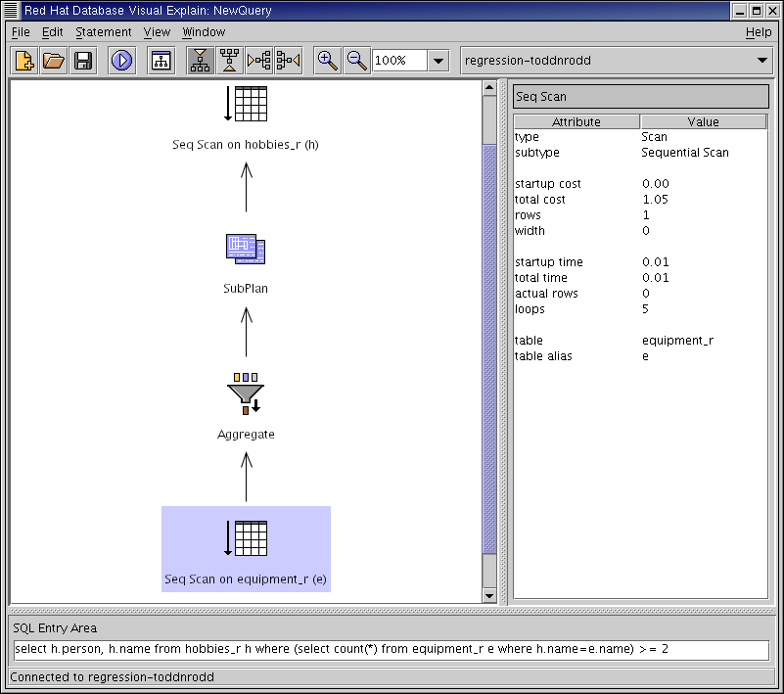Screen dimensions: 784x694
Task: Click the plan view vertical scrollbar thumb
Action: coord(489,349)
